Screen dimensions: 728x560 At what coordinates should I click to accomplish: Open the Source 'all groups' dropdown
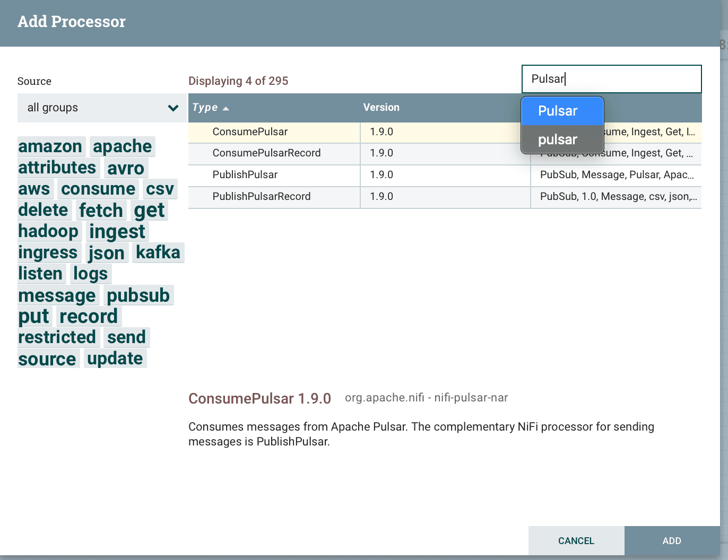pos(102,108)
